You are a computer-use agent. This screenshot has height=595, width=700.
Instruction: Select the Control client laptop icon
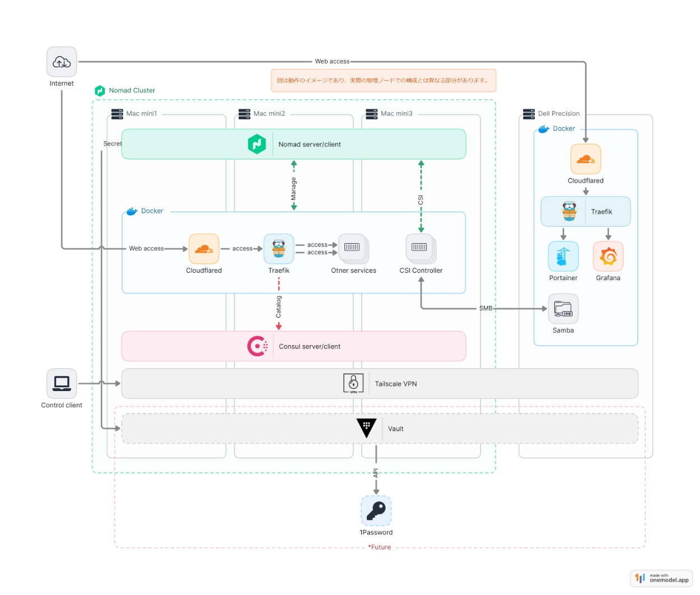[x=62, y=383]
